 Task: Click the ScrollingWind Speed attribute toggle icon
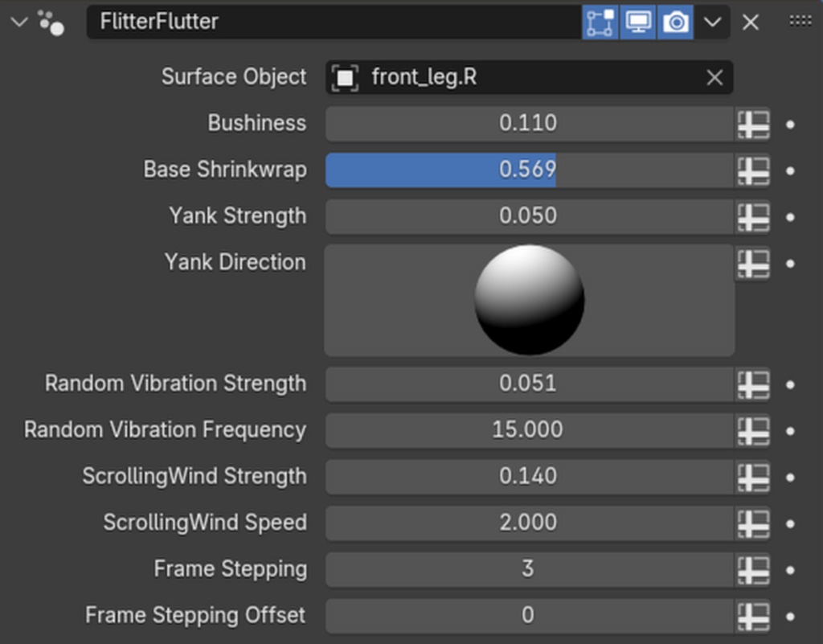[x=753, y=523]
